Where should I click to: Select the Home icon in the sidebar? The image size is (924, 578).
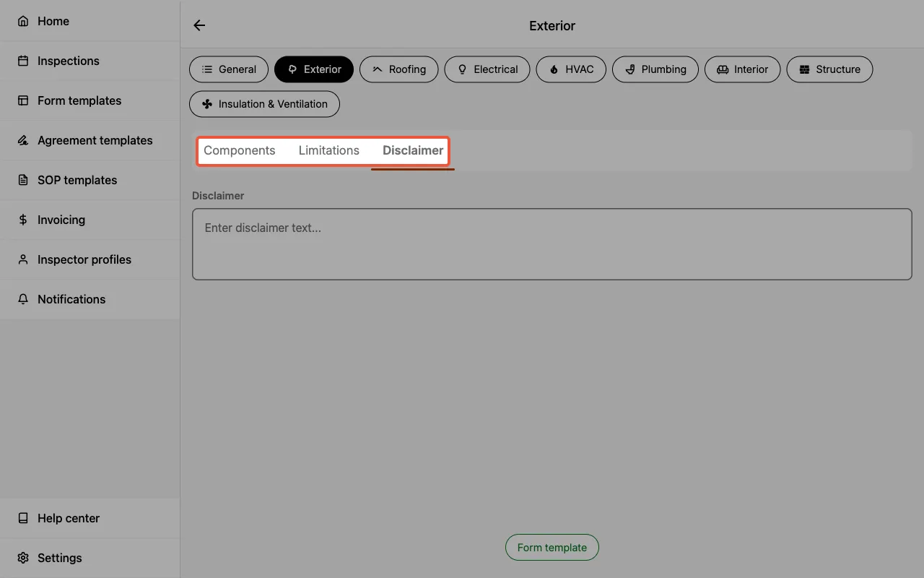22,21
